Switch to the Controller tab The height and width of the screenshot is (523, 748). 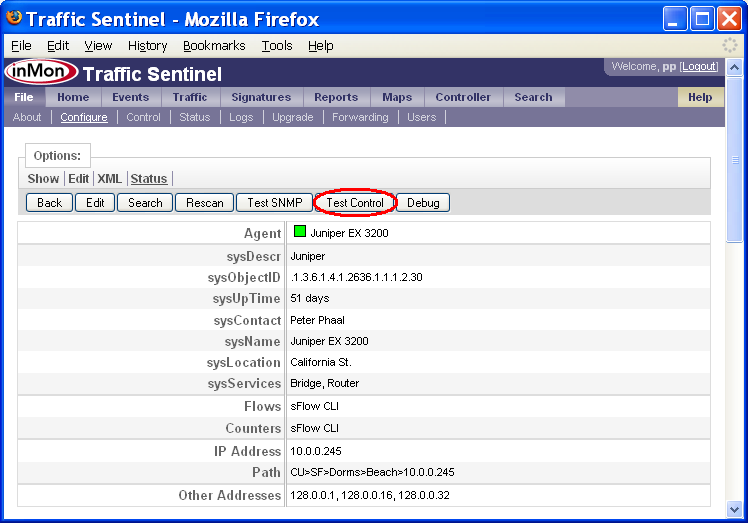click(463, 97)
